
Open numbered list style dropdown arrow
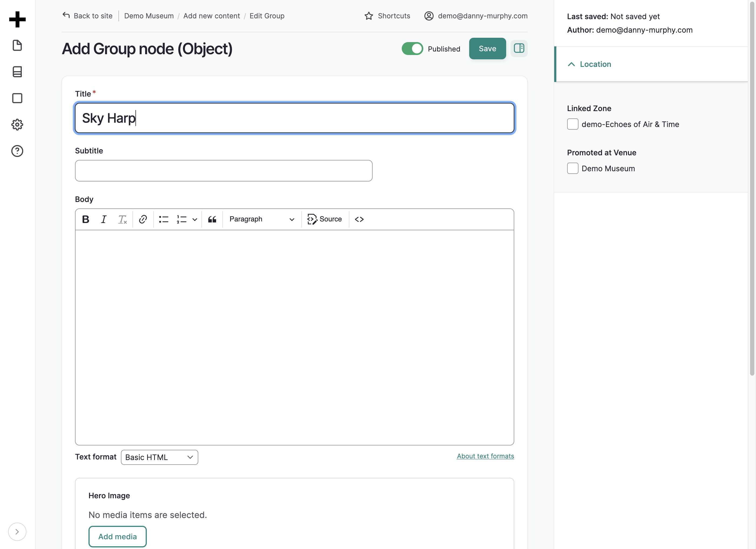pos(195,219)
